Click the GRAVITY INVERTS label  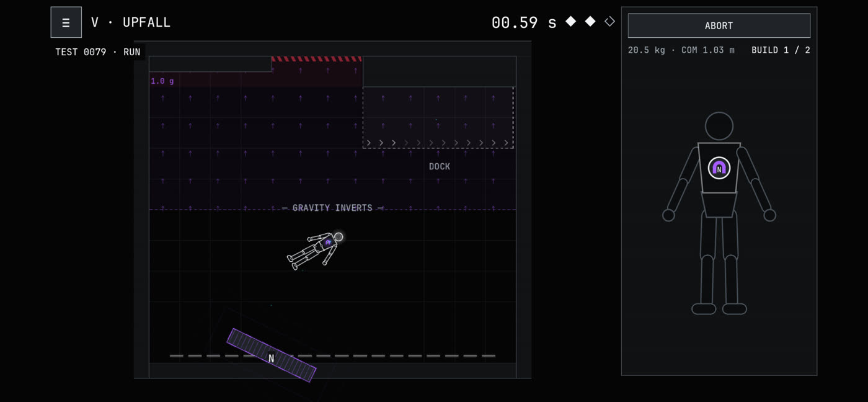click(333, 208)
